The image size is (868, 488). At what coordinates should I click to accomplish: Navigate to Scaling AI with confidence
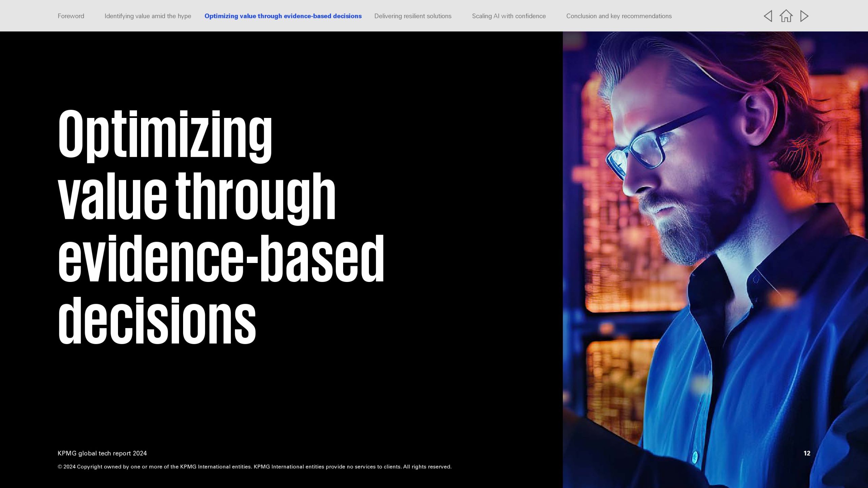click(x=509, y=16)
